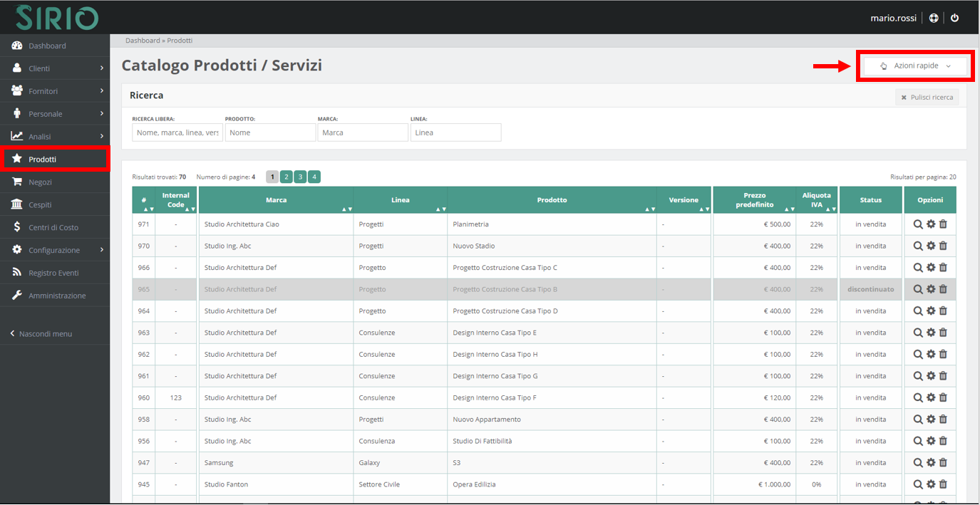The height and width of the screenshot is (505, 980).
Task: Expand the Fornitori sidebar submenu
Action: (55, 91)
